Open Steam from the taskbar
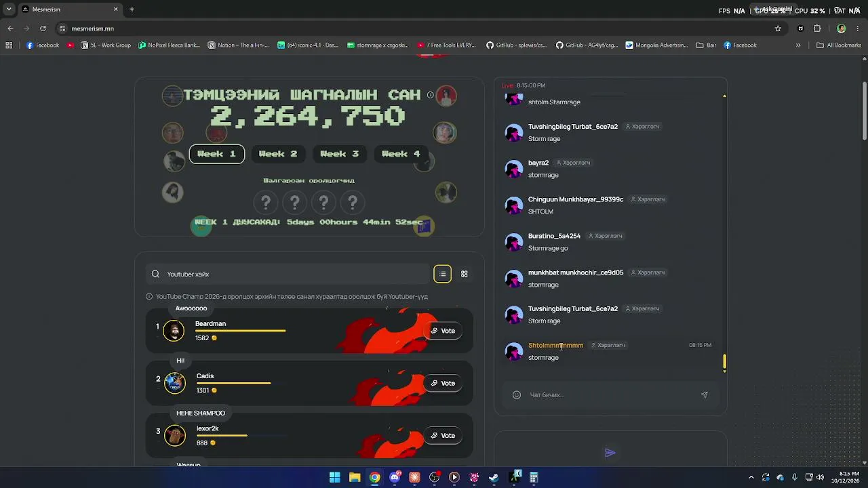 [494, 477]
